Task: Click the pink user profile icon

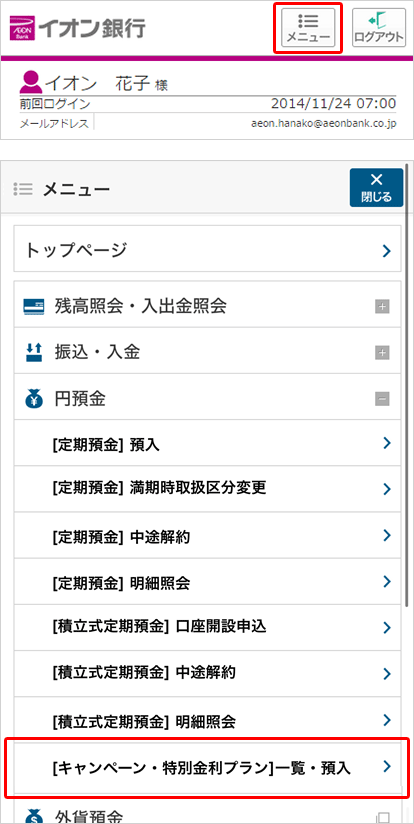Action: tap(30, 82)
